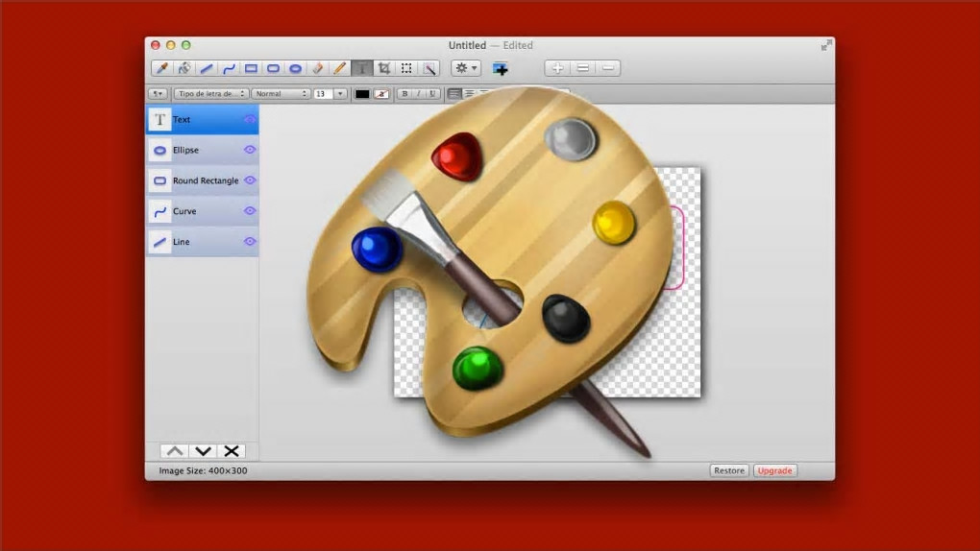Toggle bold formatting

(404, 94)
